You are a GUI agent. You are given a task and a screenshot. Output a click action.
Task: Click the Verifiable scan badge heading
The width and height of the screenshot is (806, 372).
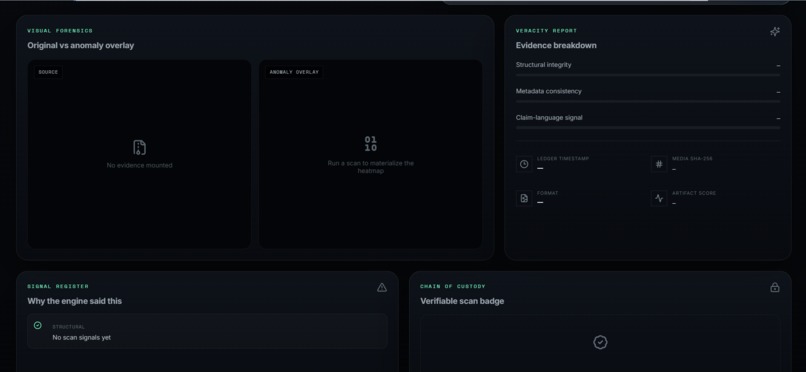click(462, 301)
